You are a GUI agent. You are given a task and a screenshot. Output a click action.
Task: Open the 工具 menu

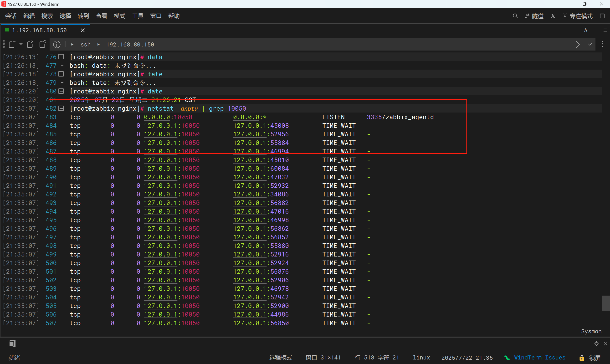click(x=138, y=16)
